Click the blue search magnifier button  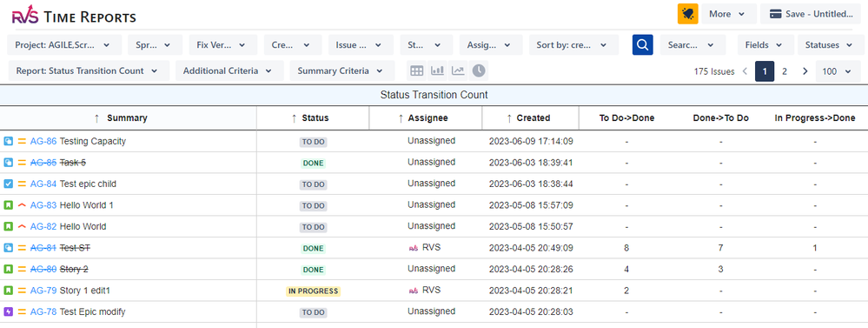[643, 45]
